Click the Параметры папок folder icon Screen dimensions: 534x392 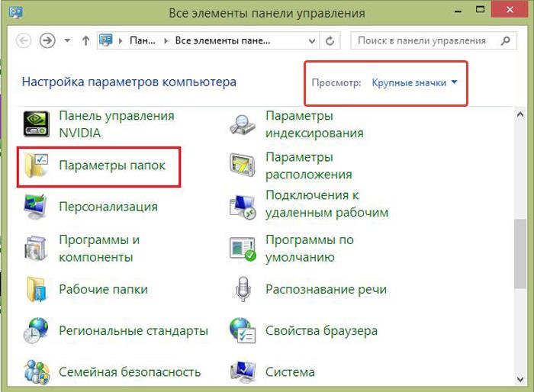click(36, 165)
